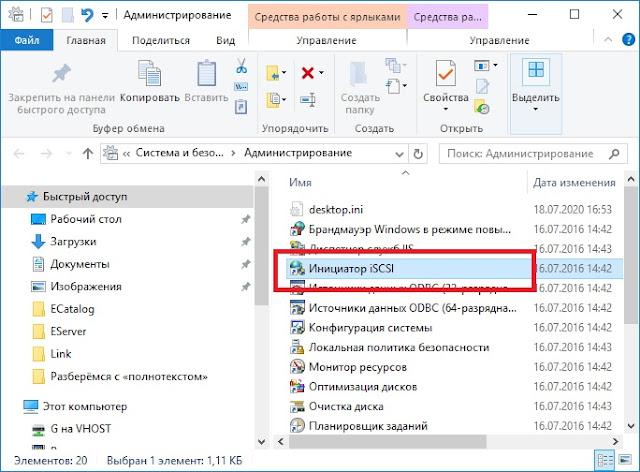The height and width of the screenshot is (472, 640).
Task: Click the Copy path icon
Action: click(241, 87)
